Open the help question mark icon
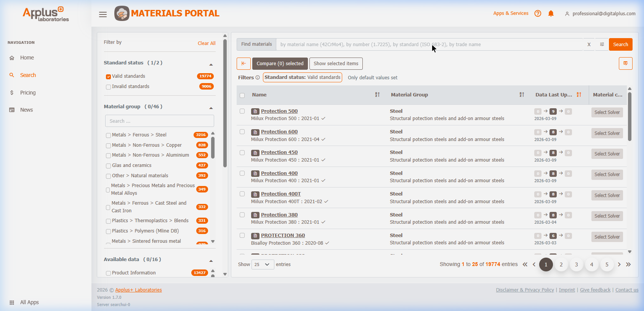644x311 pixels. click(538, 14)
